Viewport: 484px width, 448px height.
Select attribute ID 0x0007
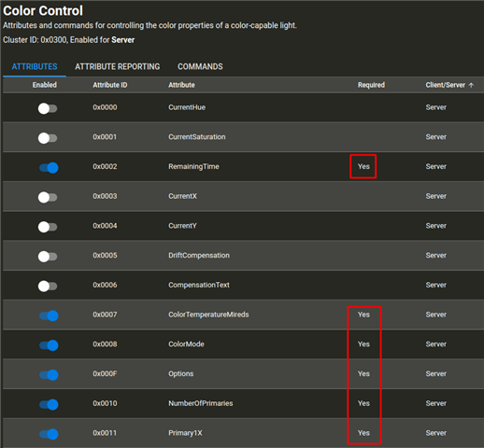[105, 315]
